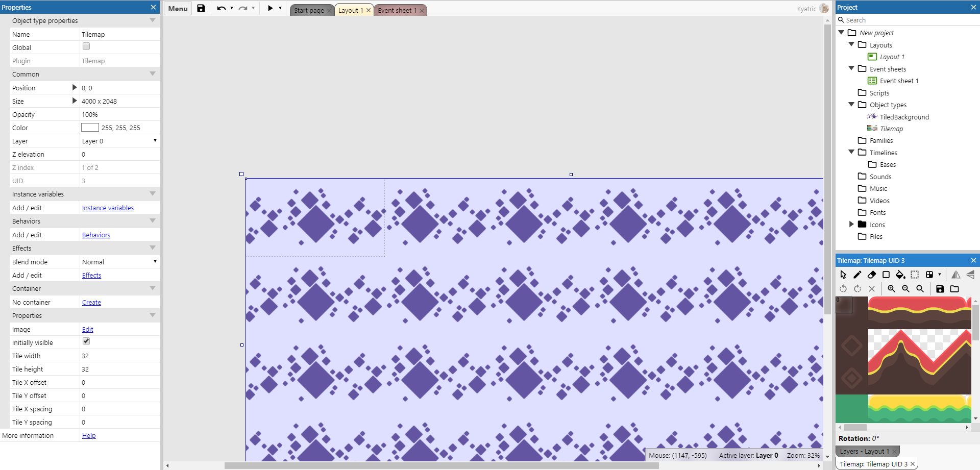Expand the Icons folder in Project

click(851, 224)
